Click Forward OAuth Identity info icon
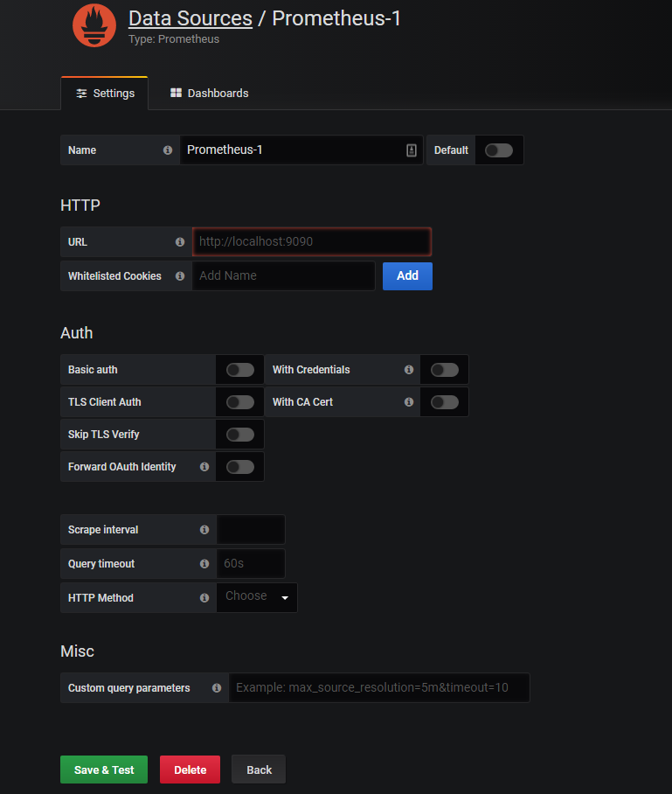Screen dimensions: 672x794 pos(204,467)
